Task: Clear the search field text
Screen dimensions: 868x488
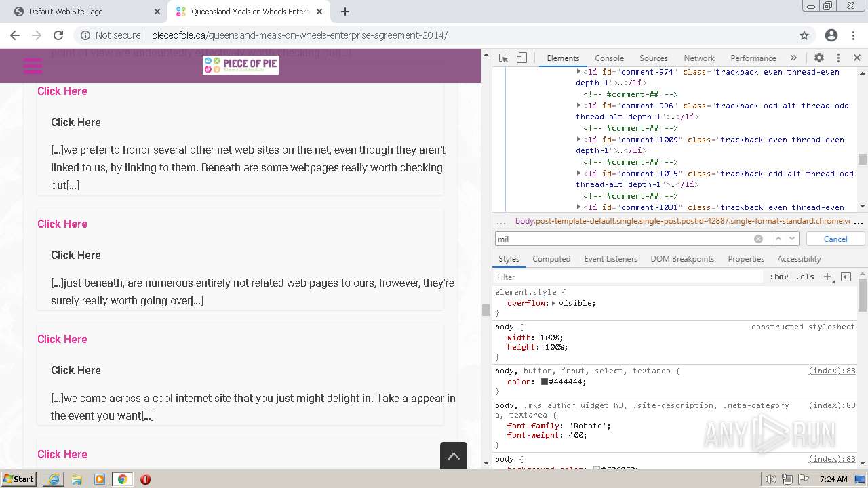Action: (x=758, y=239)
